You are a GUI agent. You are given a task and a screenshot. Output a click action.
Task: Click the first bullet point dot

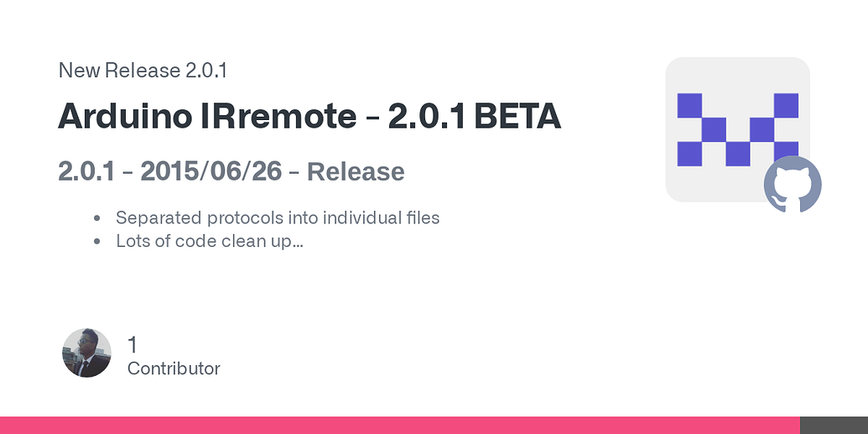[98, 218]
